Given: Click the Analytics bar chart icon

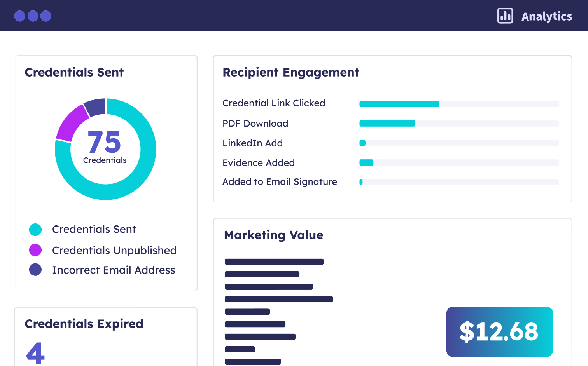Looking at the screenshot, I should [505, 16].
